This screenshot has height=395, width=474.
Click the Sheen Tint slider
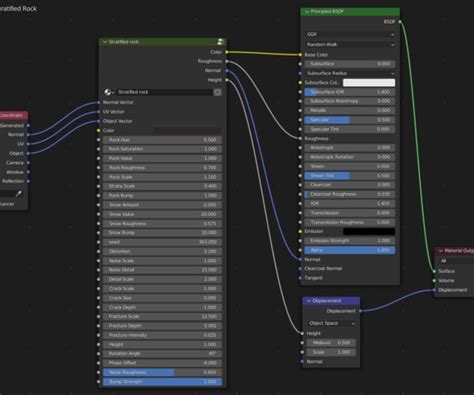click(350, 176)
